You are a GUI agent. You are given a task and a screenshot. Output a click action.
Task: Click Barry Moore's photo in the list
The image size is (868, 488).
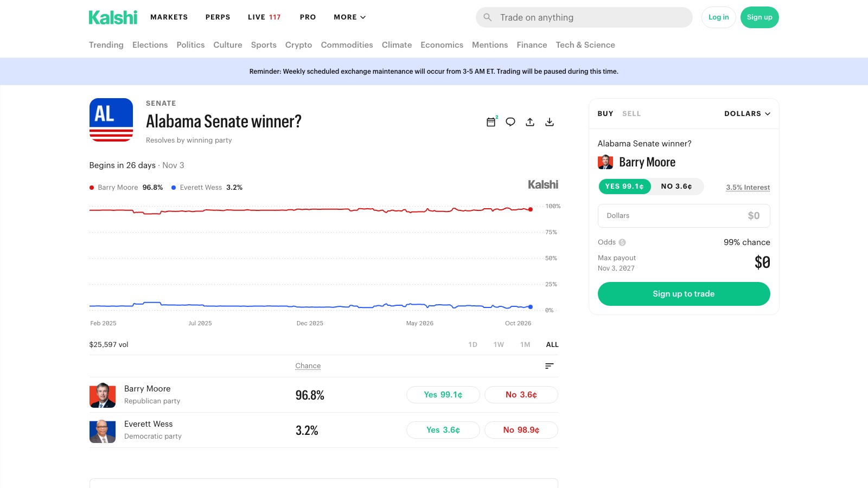(x=103, y=395)
